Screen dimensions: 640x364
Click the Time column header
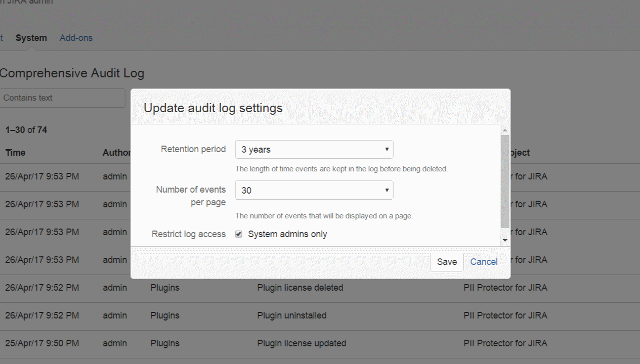15,153
